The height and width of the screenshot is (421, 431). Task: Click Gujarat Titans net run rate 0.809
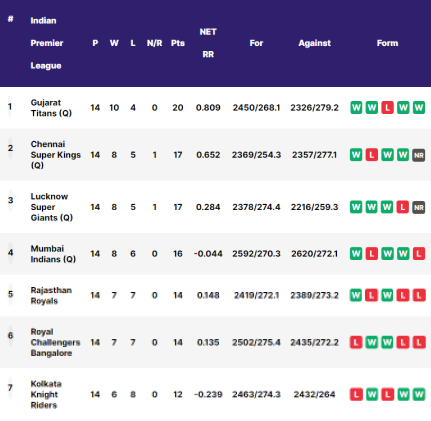(208, 108)
